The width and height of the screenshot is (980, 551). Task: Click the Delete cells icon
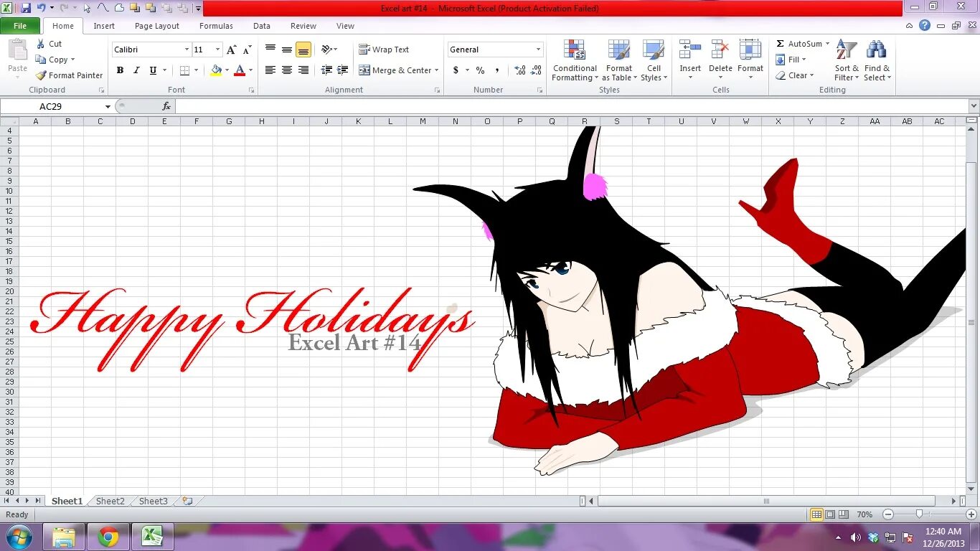(x=720, y=50)
